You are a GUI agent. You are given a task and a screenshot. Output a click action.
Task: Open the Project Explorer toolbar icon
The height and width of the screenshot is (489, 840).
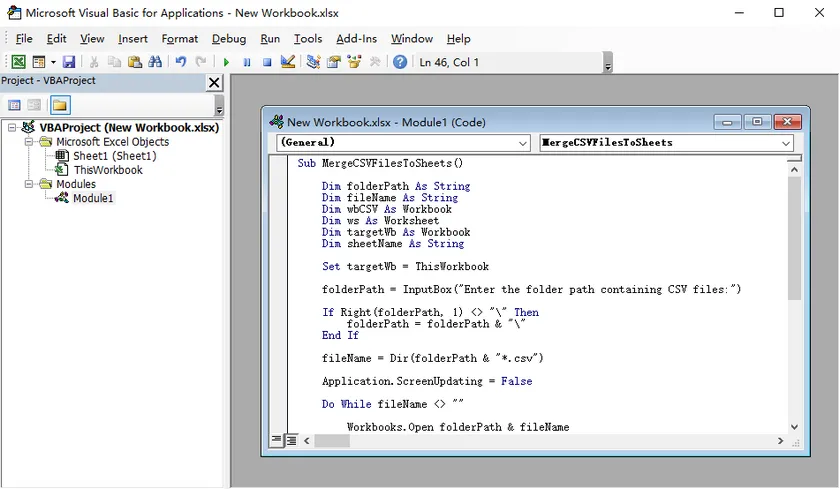pyautogui.click(x=313, y=62)
